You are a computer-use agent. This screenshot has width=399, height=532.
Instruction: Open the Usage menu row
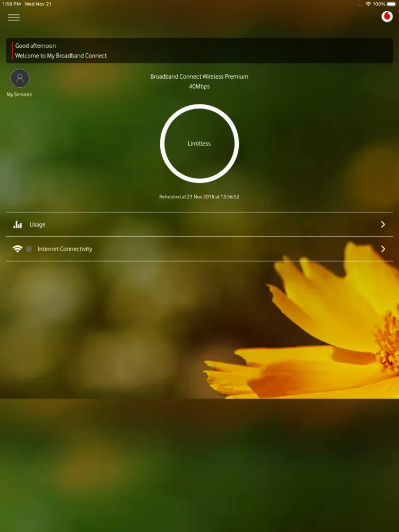pyautogui.click(x=199, y=225)
